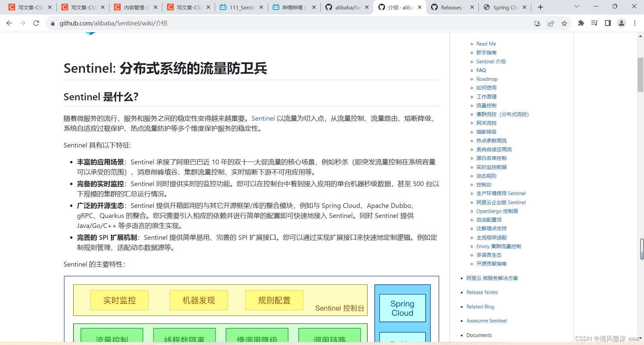The height and width of the screenshot is (345, 644).
Task: Open 启动配置项 sidebar link
Action: [x=489, y=220]
